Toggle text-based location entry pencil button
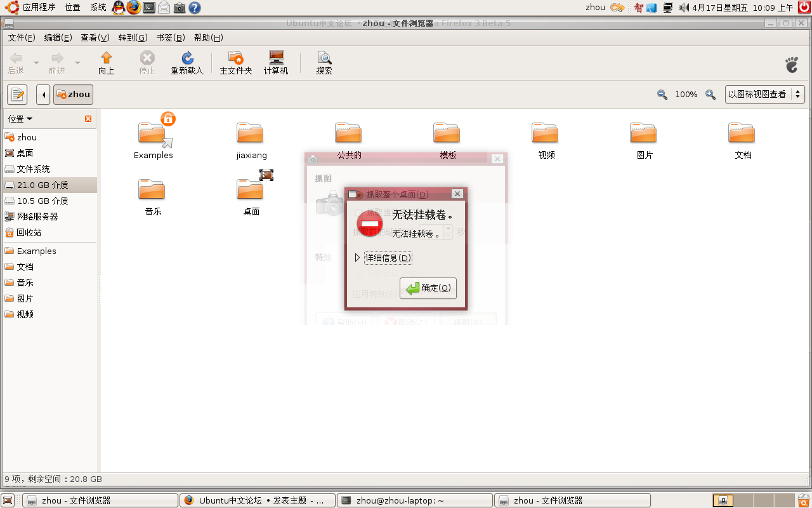Screen dimensions: 812x508 [17, 95]
